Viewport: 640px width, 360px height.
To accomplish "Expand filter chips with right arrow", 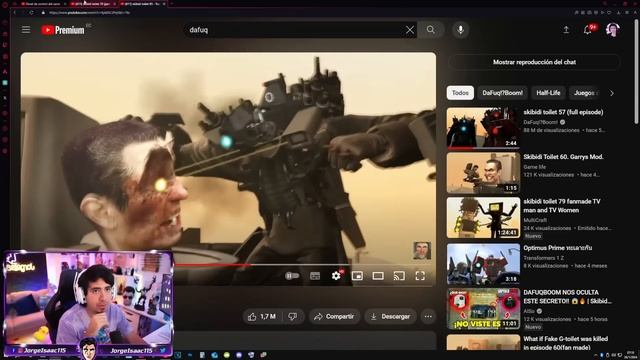I will tap(611, 93).
